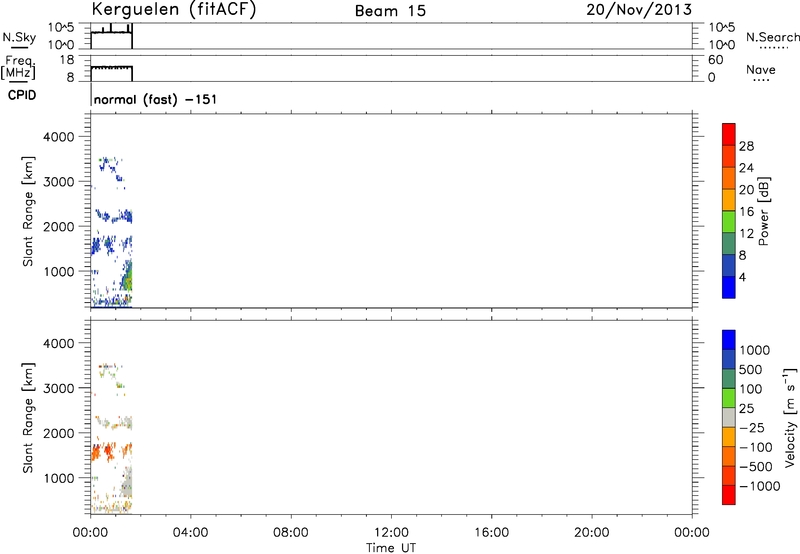Click the 20/Nov/2013 date text
800x554 pixels.
[x=639, y=10]
